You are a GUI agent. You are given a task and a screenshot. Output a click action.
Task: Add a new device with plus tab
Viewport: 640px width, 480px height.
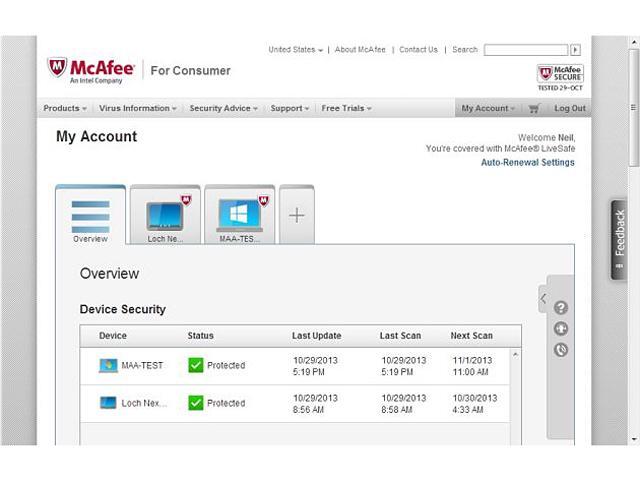pos(296,215)
